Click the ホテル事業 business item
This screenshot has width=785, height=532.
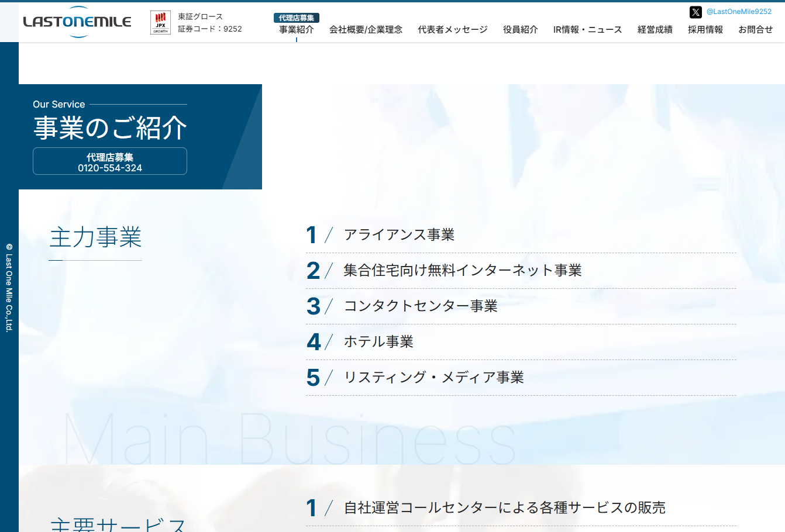(378, 342)
